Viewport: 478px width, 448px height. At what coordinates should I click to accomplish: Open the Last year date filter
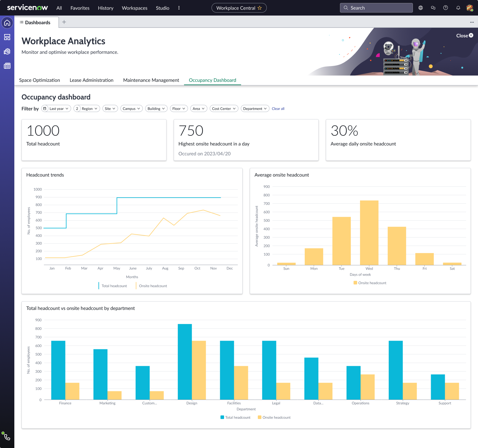pos(56,108)
